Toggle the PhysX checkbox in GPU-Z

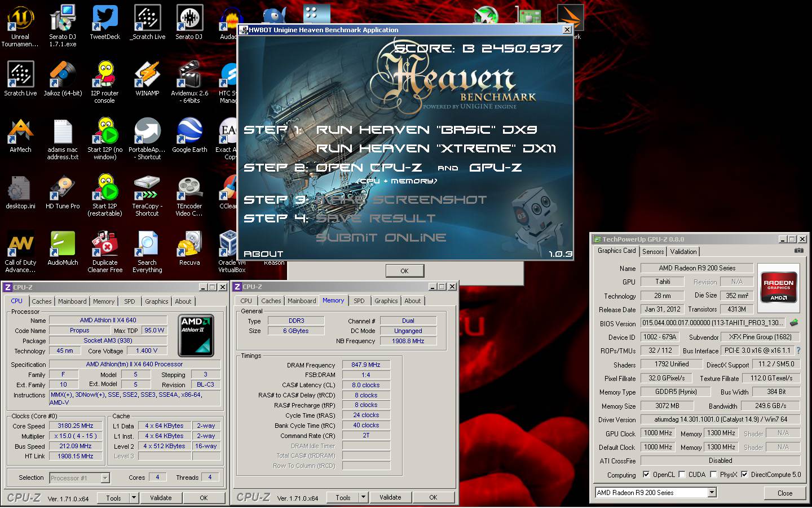pyautogui.click(x=713, y=475)
